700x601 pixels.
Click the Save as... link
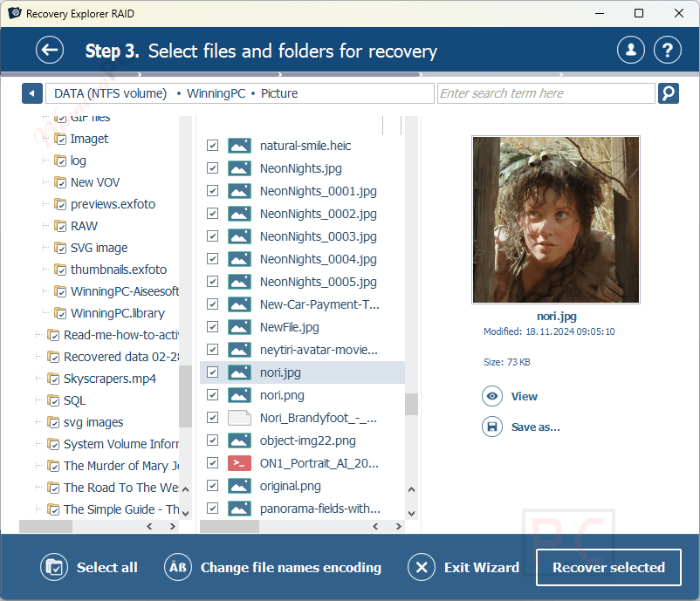tap(535, 427)
